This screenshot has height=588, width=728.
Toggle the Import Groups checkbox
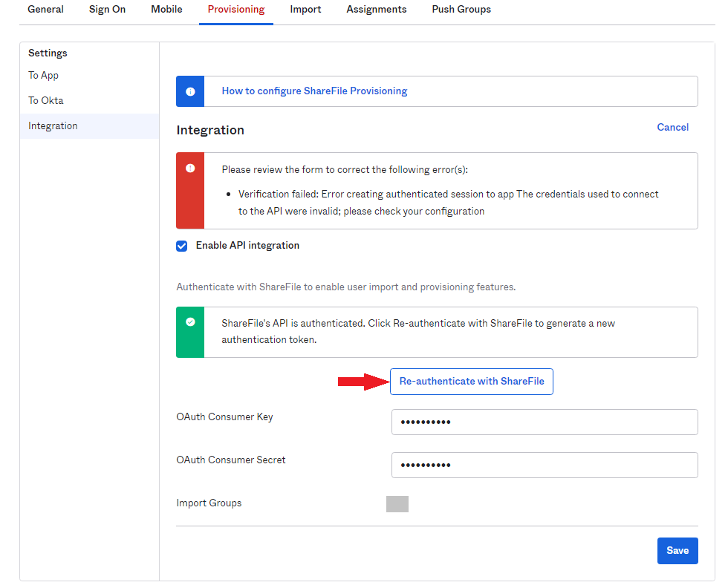[397, 503]
